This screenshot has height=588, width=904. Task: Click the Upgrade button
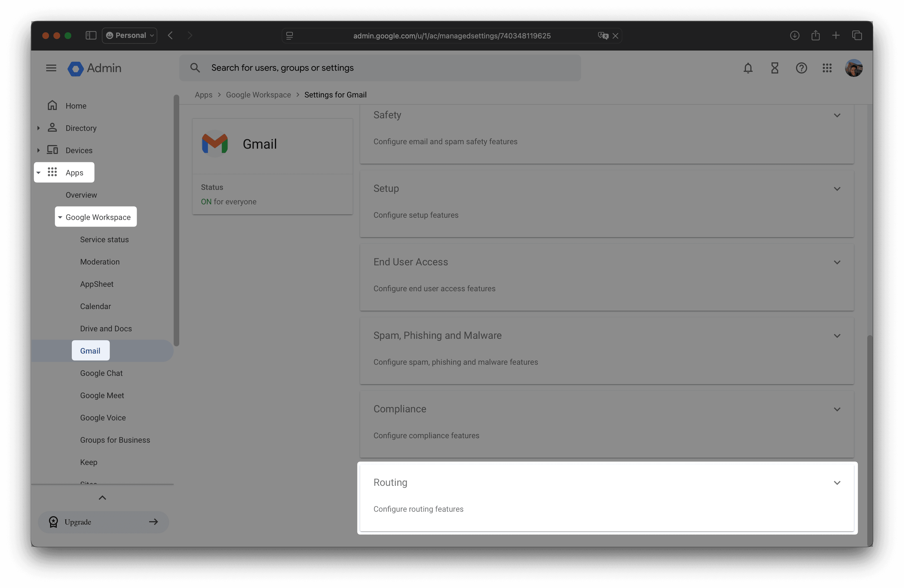(x=103, y=522)
